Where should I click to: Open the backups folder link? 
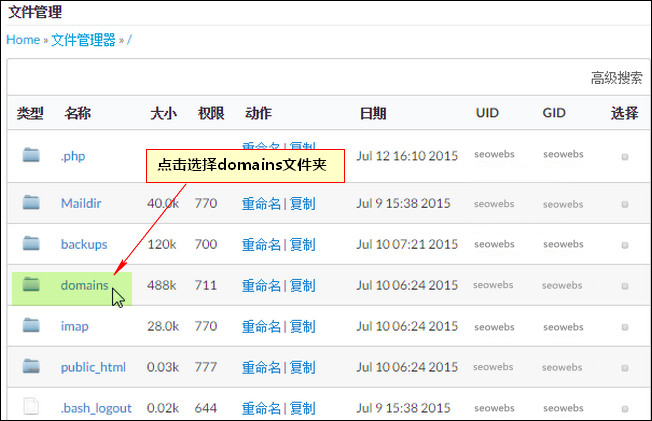[84, 244]
